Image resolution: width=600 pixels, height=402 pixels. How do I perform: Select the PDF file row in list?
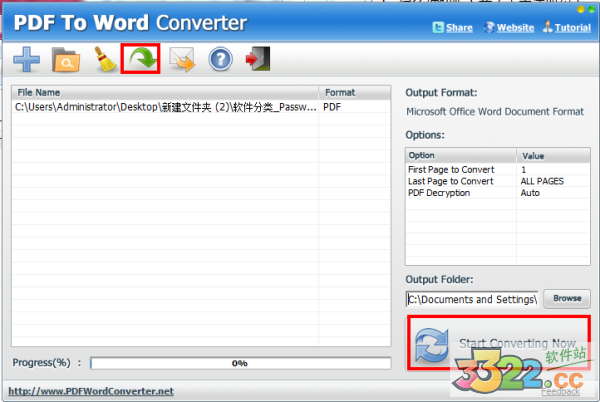(x=201, y=107)
